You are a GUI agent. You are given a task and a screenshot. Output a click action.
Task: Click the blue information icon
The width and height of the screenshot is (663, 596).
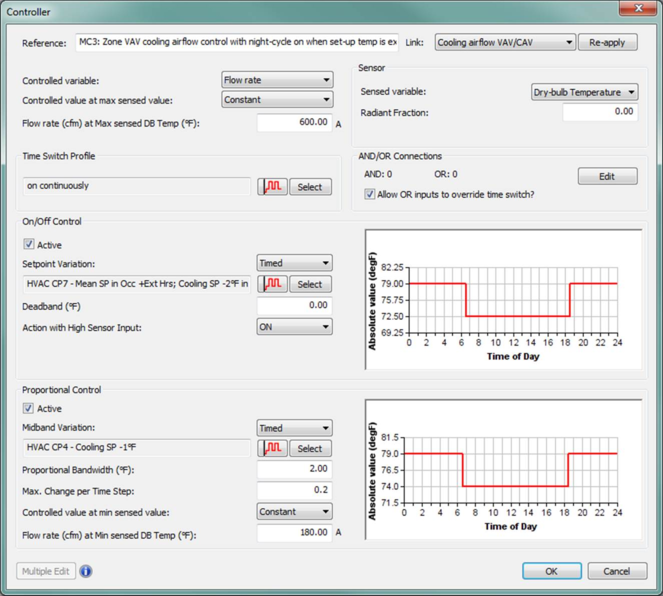[86, 571]
